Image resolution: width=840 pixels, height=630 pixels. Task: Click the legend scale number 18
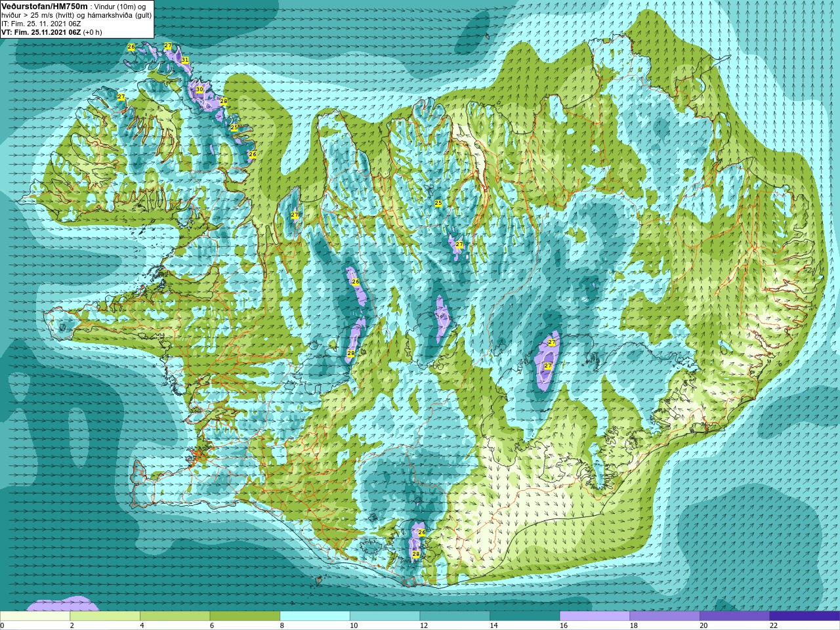(634, 625)
